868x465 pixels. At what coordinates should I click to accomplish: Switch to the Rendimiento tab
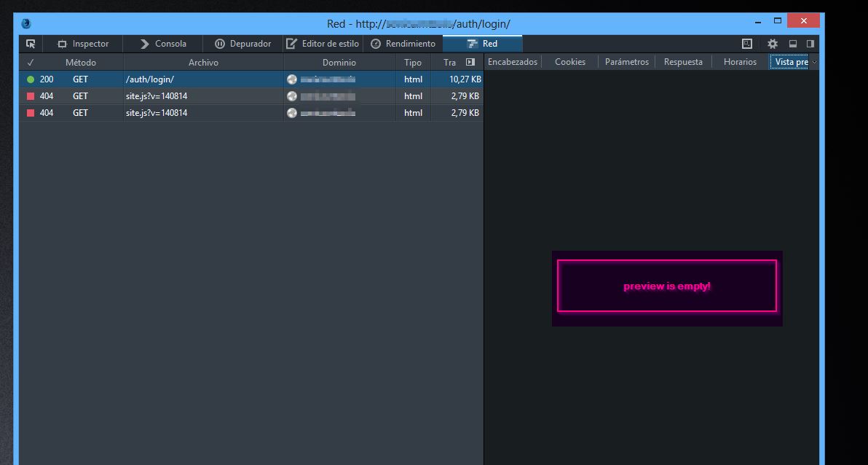403,44
